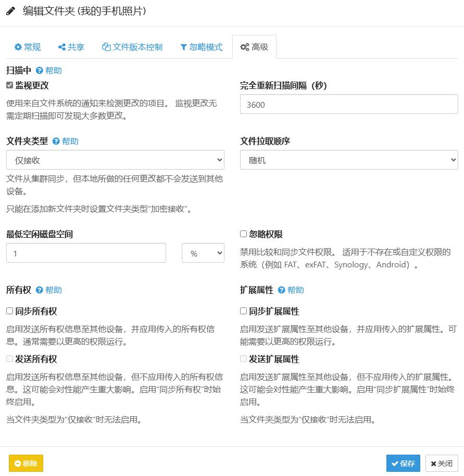This screenshot has width=464, height=476.
Task: Click the 最低空闲磁盘空间 label
Action: coord(40,234)
